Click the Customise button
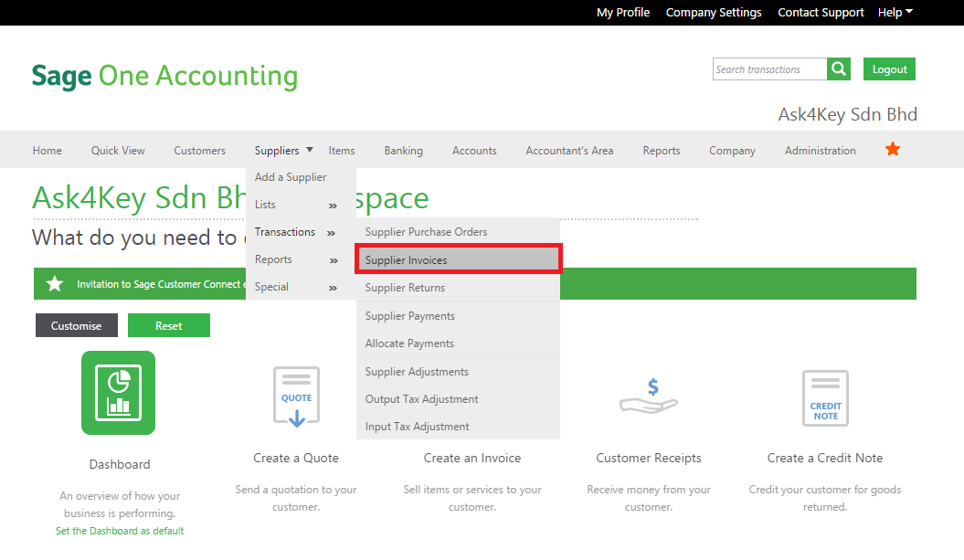964x560 pixels. (x=76, y=325)
